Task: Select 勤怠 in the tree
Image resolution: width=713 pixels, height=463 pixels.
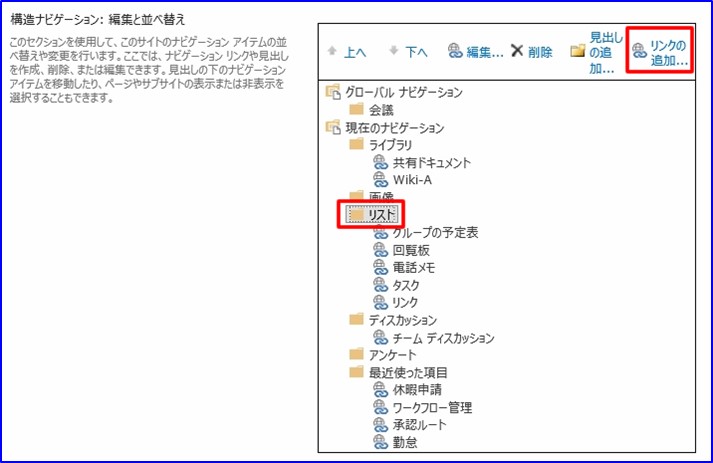Action: pos(405,443)
